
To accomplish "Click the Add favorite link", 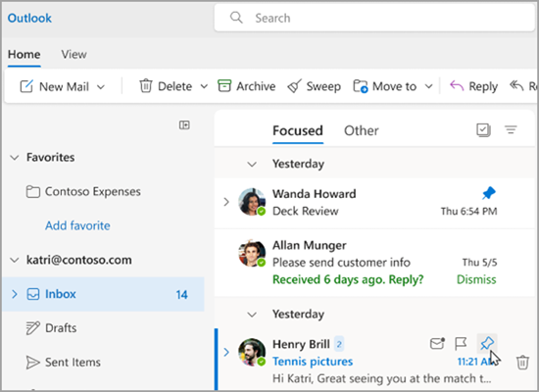I will 77,225.
